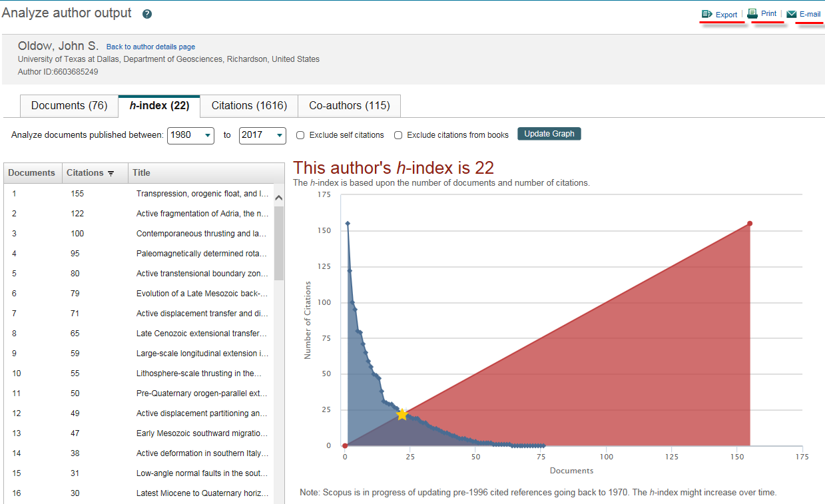The image size is (825, 504).
Task: Toggle Exclude self citations checkbox
Action: click(300, 135)
